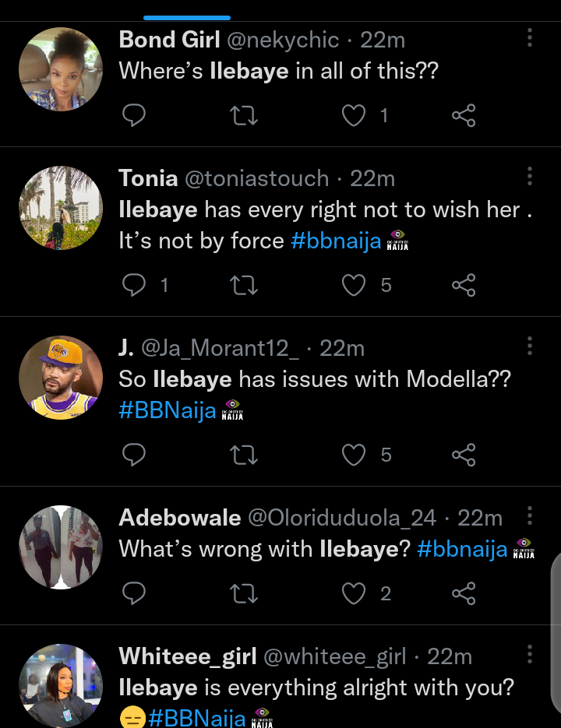Screen dimensions: 561x728
Task: Share Bond Girl's tweet
Action: tap(464, 115)
